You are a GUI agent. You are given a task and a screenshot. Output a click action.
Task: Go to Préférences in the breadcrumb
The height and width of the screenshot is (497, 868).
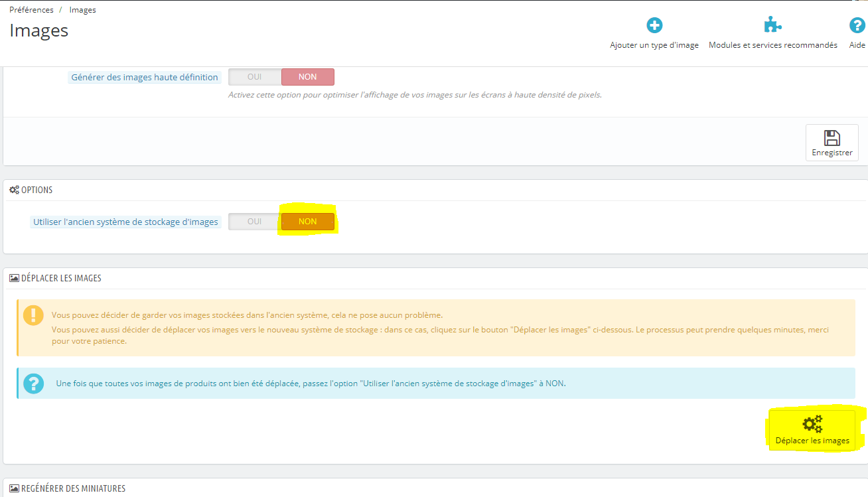point(33,10)
